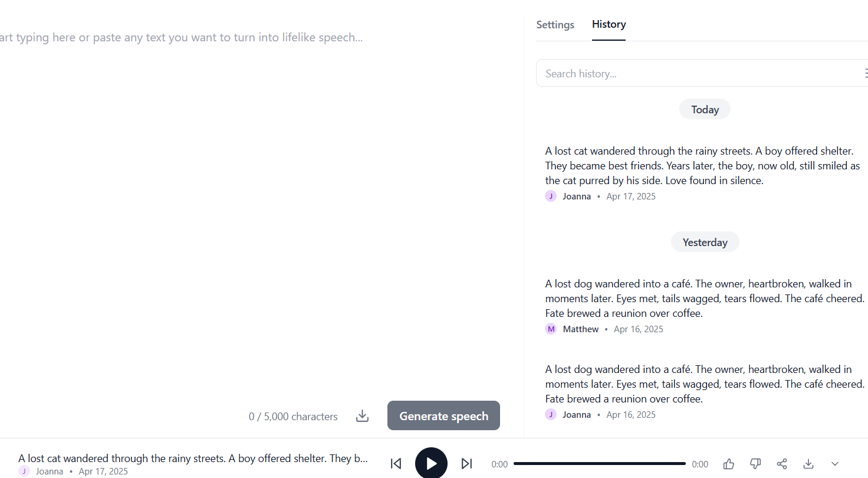
Task: Dislike the audio with thumbs down
Action: (755, 464)
